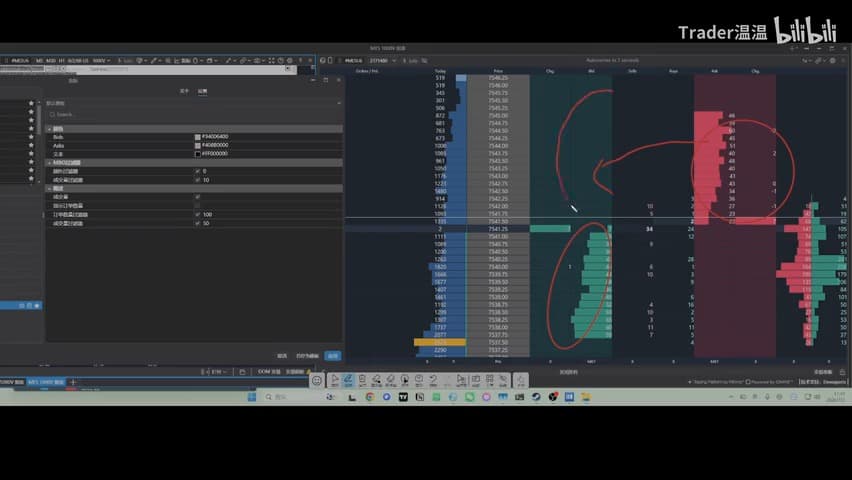Add a new tab with the plus button
The width and height of the screenshot is (852, 480).
pyautogui.click(x=73, y=382)
